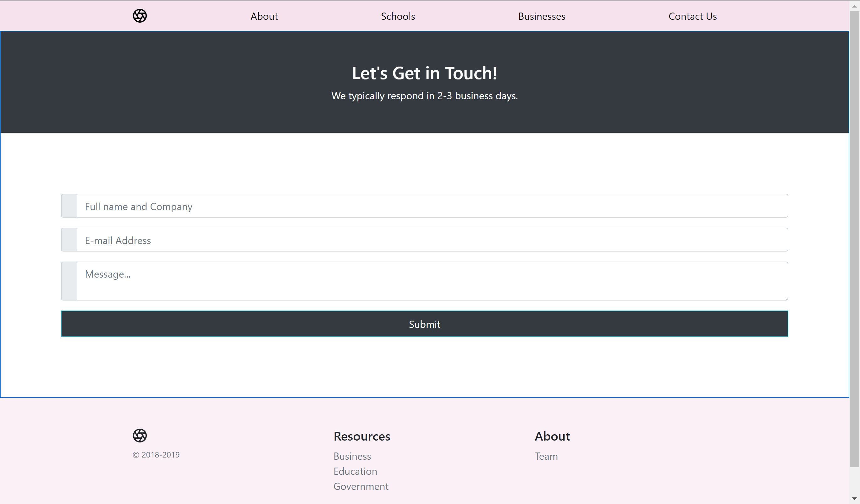Viewport: 860px width, 504px height.
Task: Click the scroll up arrow of scrollbar
Action: pos(855,6)
